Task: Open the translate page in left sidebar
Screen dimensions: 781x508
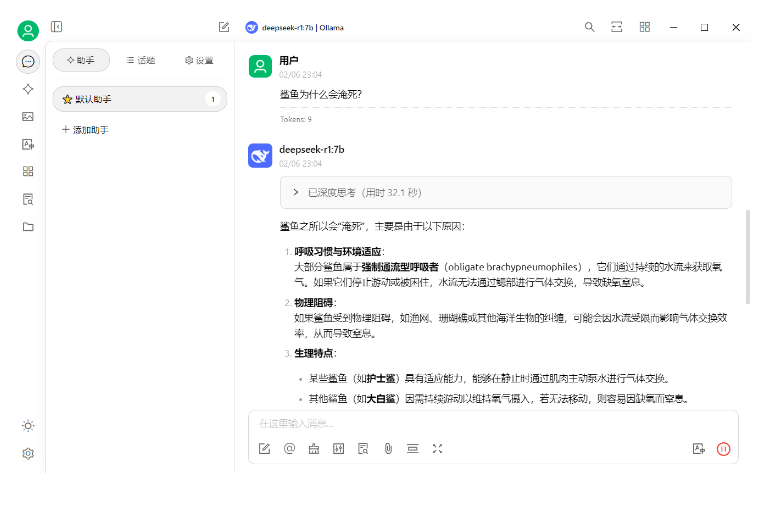Action: point(28,144)
